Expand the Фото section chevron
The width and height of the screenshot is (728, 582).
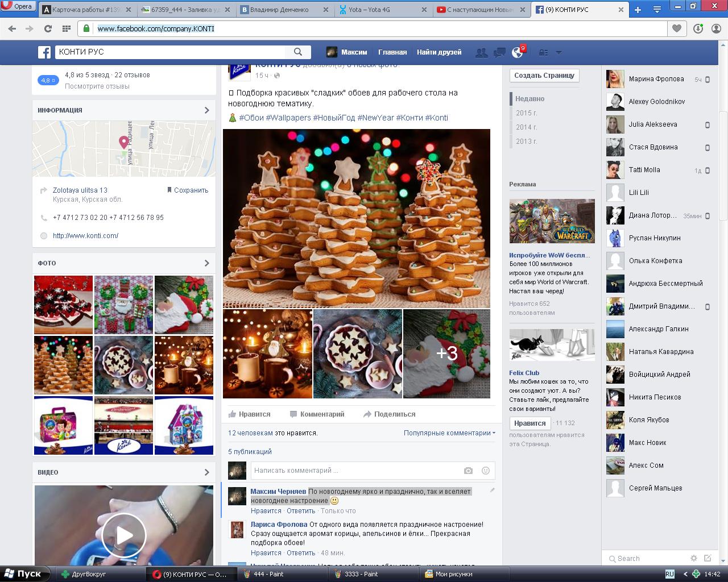pyautogui.click(x=206, y=263)
